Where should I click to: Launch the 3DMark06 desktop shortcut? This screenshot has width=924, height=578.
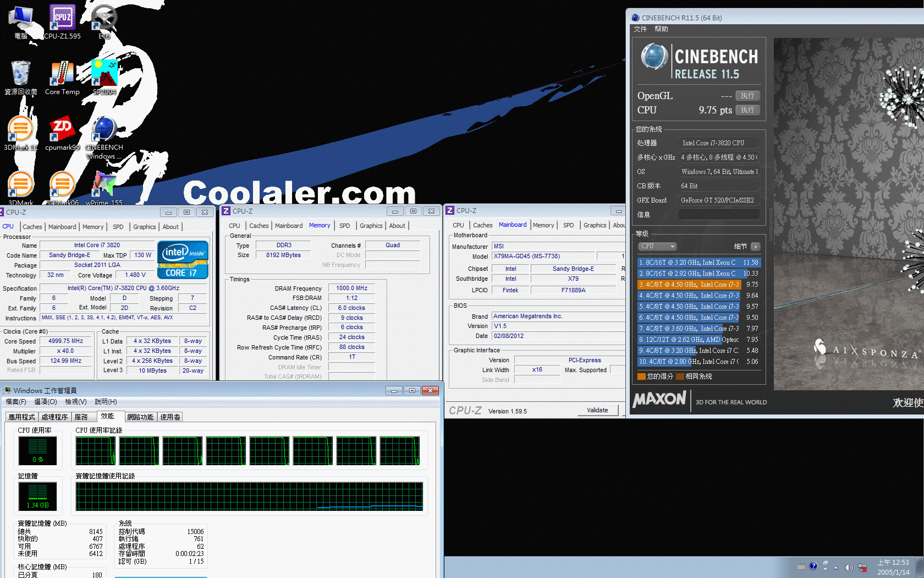(62, 188)
